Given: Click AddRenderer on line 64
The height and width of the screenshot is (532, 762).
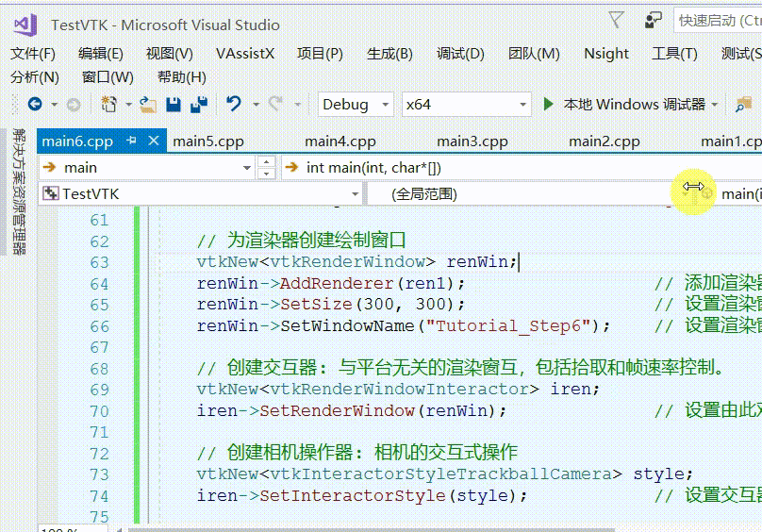Looking at the screenshot, I should [337, 283].
